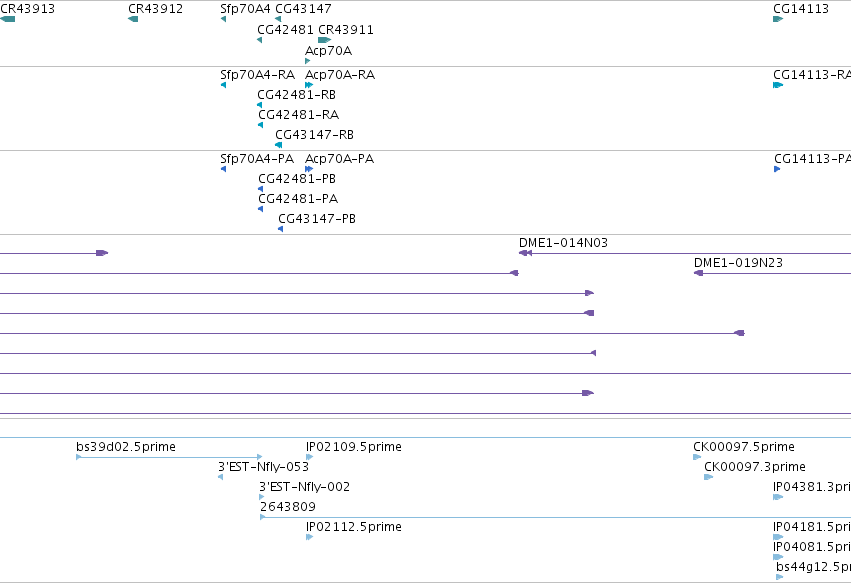Click EST IP04181.5prime label
The width and height of the screenshot is (851, 583).
point(812,527)
